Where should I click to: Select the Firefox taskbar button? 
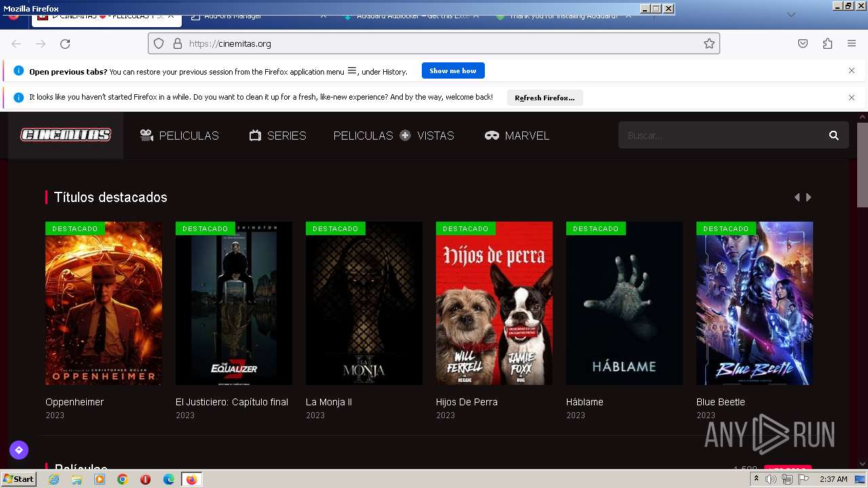tap(191, 479)
